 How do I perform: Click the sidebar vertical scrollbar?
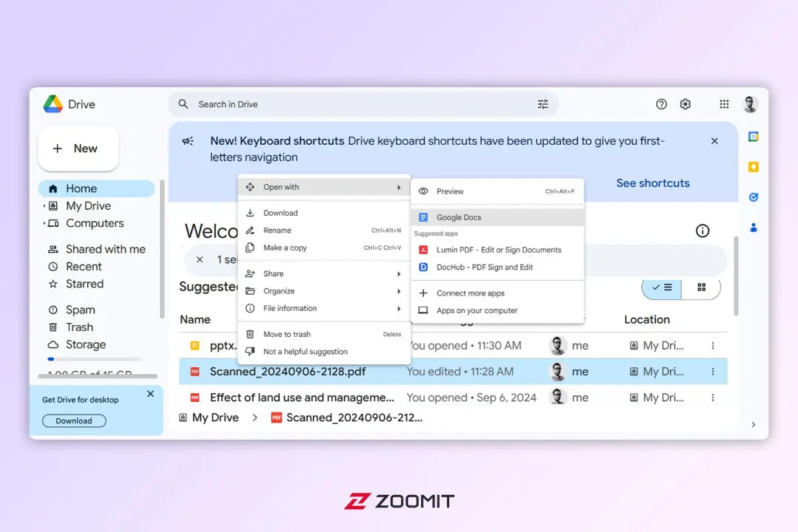(x=163, y=250)
